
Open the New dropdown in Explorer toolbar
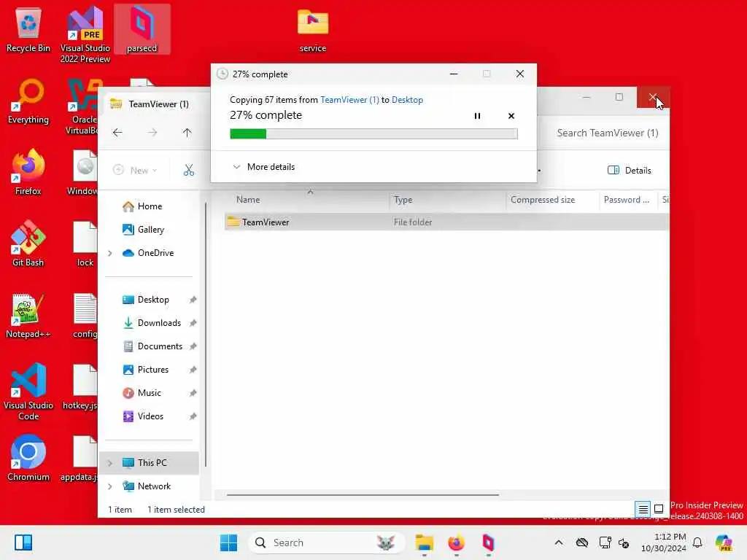pyautogui.click(x=135, y=170)
